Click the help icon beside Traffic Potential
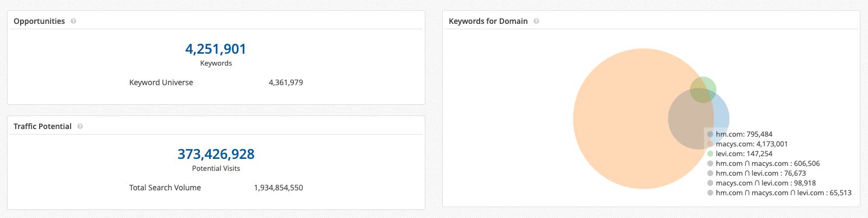 click(x=80, y=126)
